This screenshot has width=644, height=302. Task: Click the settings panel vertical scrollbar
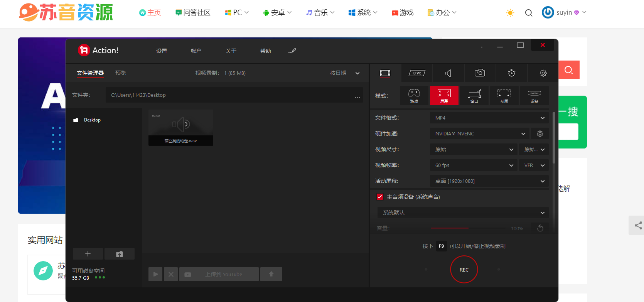pyautogui.click(x=554, y=137)
